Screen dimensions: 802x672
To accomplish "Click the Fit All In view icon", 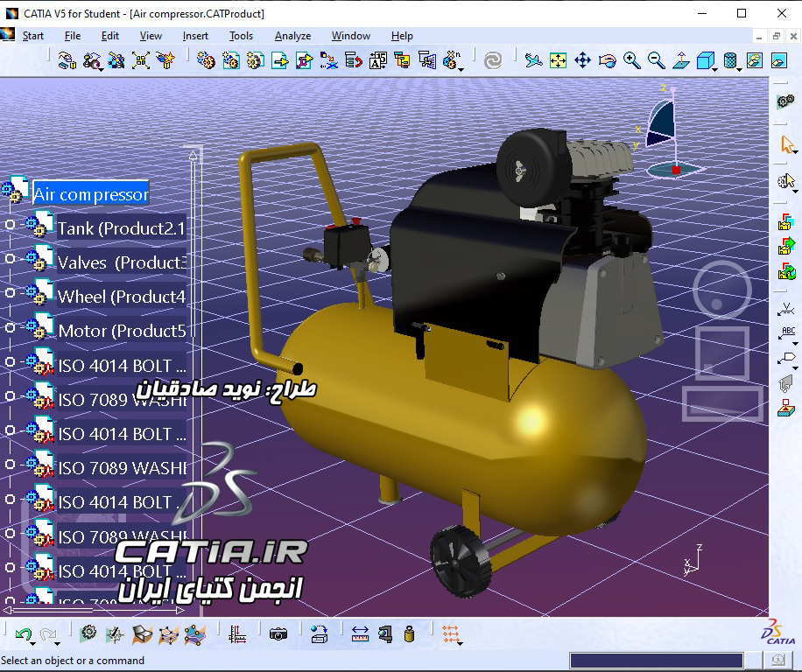I will point(558,60).
